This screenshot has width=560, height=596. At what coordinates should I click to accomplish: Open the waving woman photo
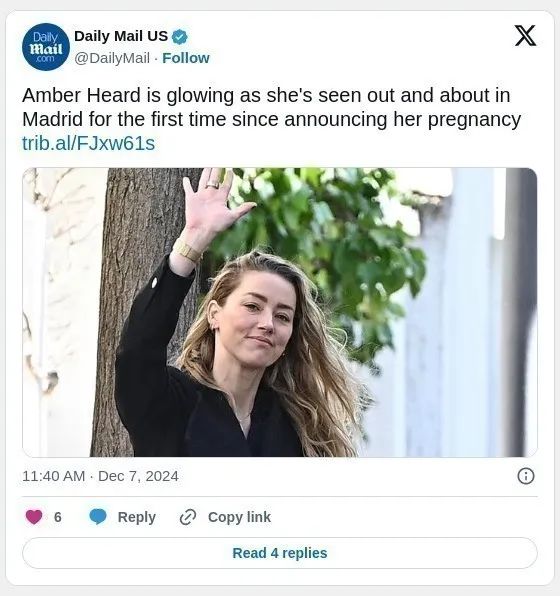click(280, 312)
